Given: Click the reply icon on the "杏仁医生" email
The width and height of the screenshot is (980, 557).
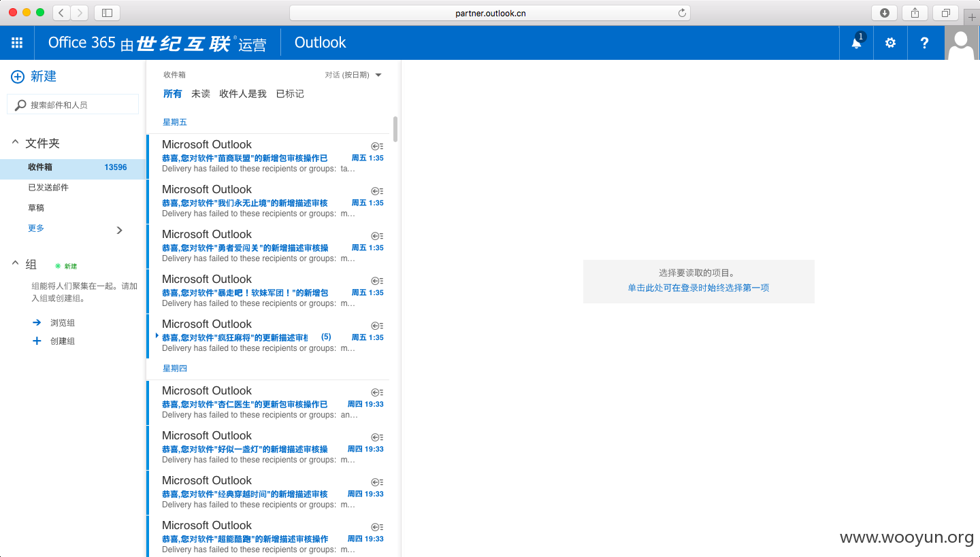Looking at the screenshot, I should coord(377,392).
